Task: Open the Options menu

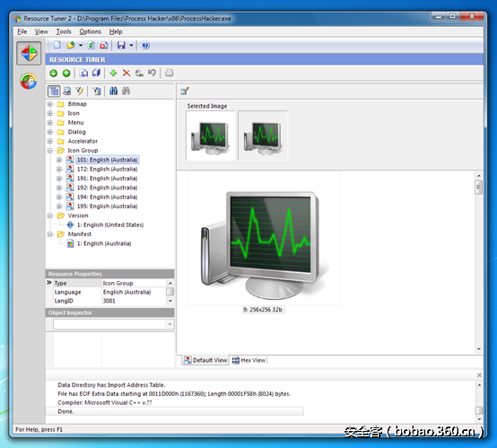Action: pos(90,31)
